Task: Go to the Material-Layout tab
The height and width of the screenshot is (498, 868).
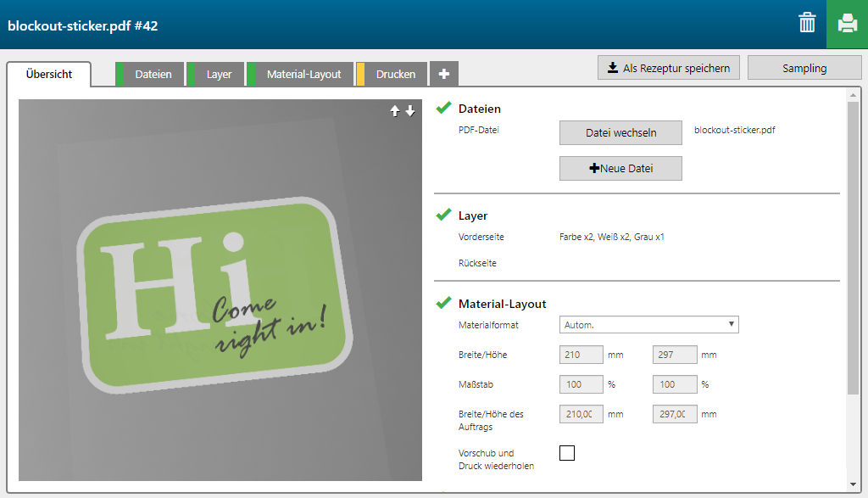Action: [303, 74]
